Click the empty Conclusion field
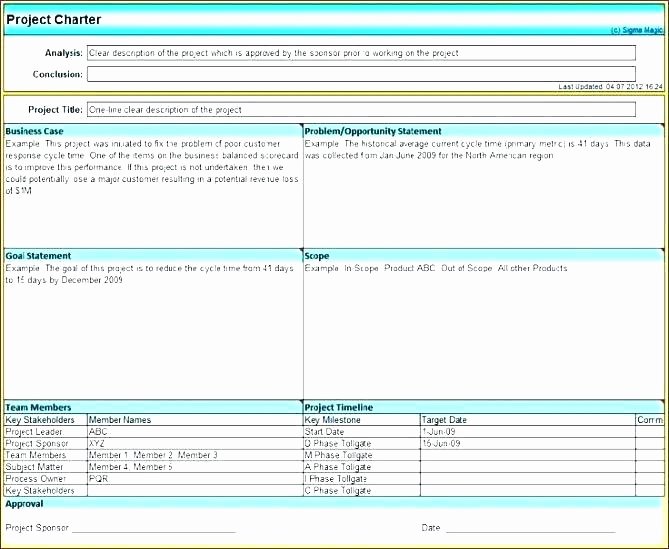Viewport: 669px width, 549px height. (x=361, y=74)
